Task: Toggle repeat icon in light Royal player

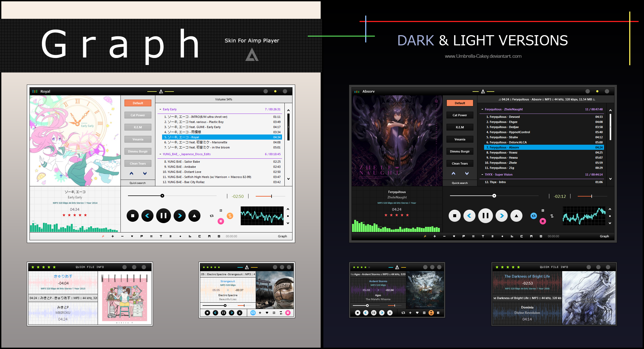Action: point(212,216)
